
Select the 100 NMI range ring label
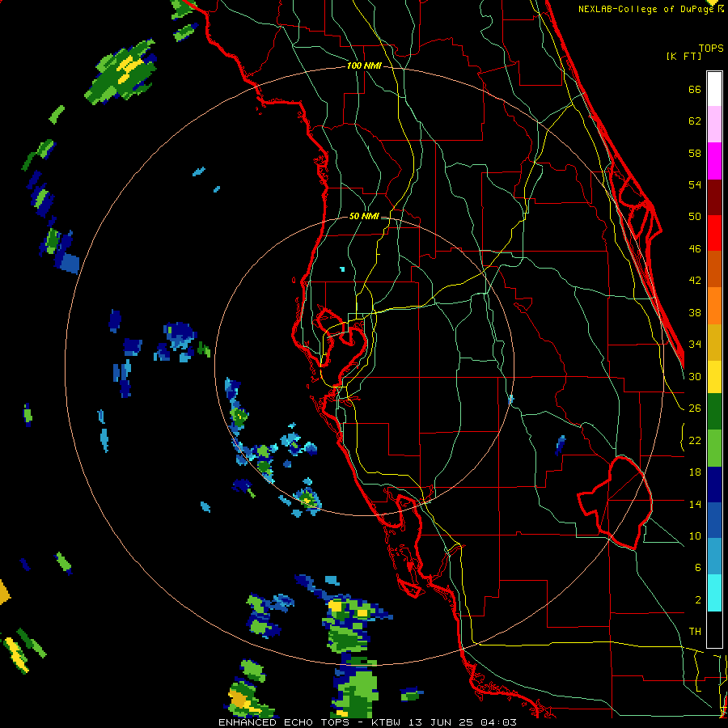(x=364, y=66)
